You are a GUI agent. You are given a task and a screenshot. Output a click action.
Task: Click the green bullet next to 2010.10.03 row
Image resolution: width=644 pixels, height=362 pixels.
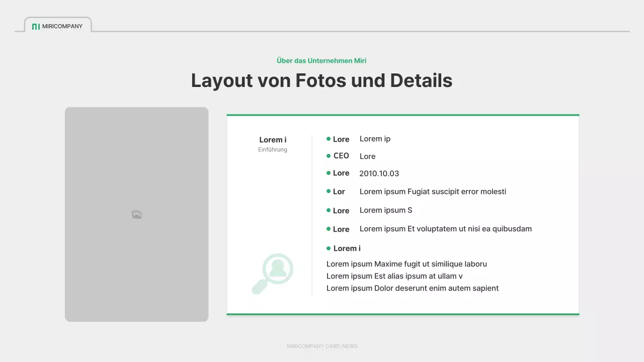pos(329,173)
